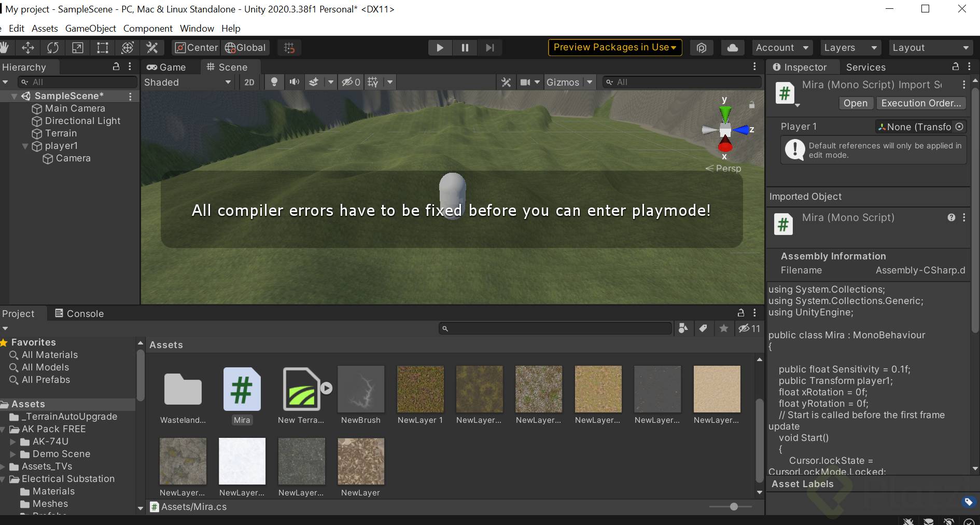
Task: Click the Open script button
Action: coord(855,103)
